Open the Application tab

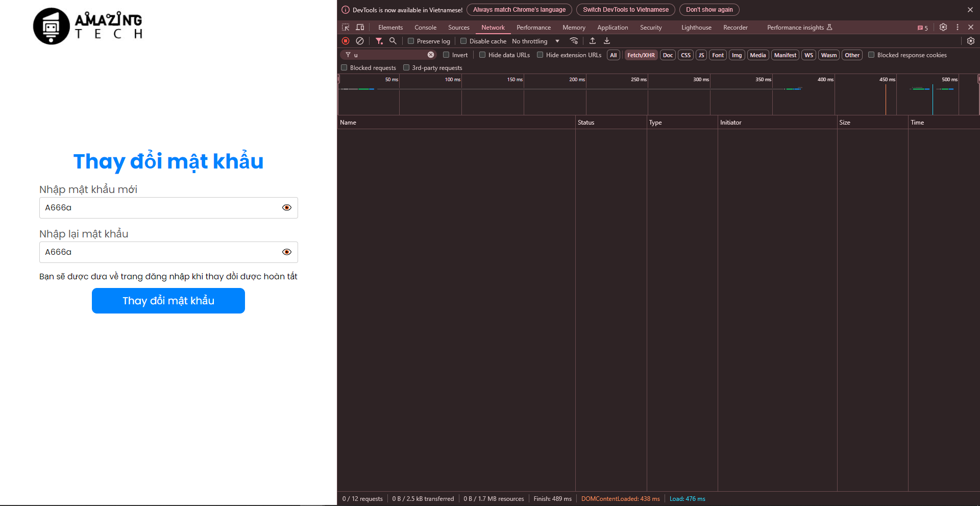click(612, 28)
